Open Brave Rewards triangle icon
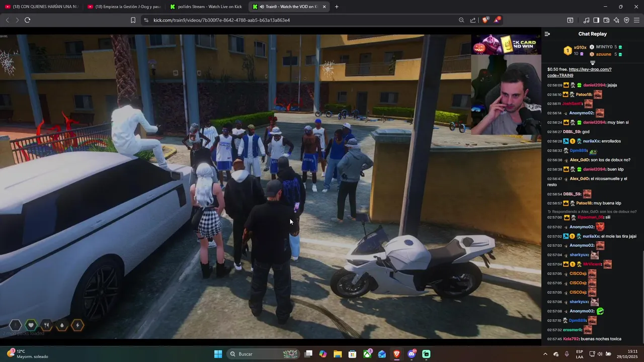The image size is (644, 362). pyautogui.click(x=497, y=20)
